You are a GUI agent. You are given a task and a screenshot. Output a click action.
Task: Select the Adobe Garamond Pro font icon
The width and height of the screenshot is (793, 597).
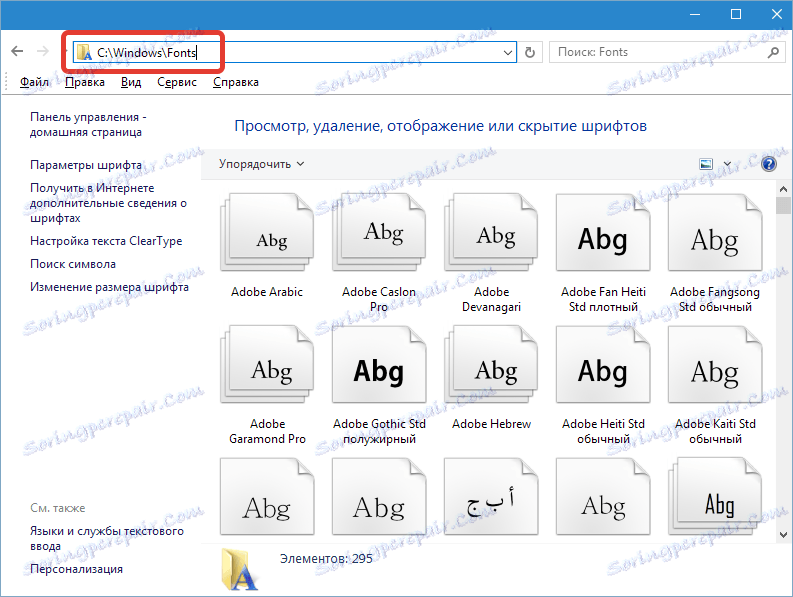(x=267, y=364)
